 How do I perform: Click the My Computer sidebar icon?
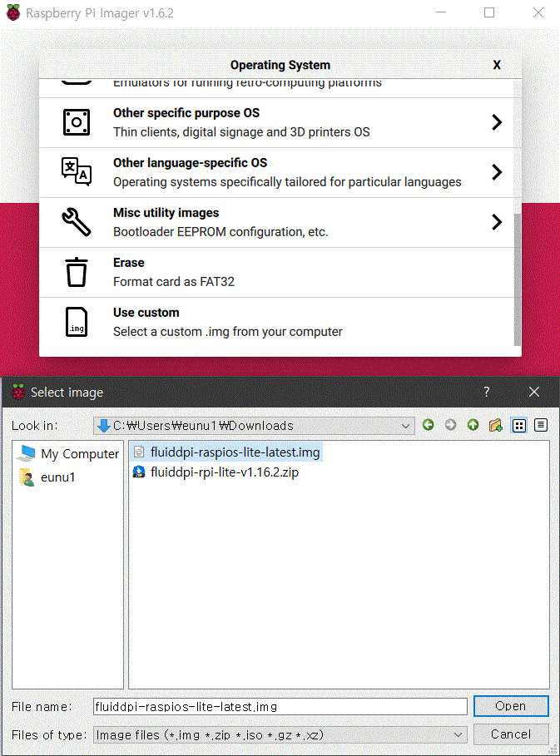click(26, 453)
